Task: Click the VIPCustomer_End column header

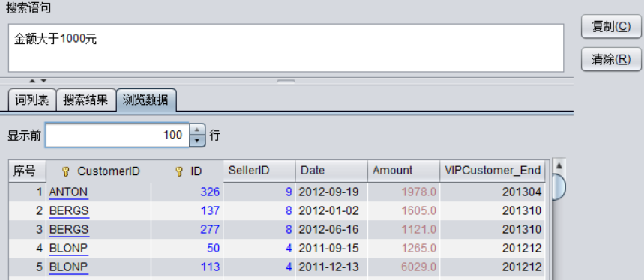Action: tap(493, 171)
